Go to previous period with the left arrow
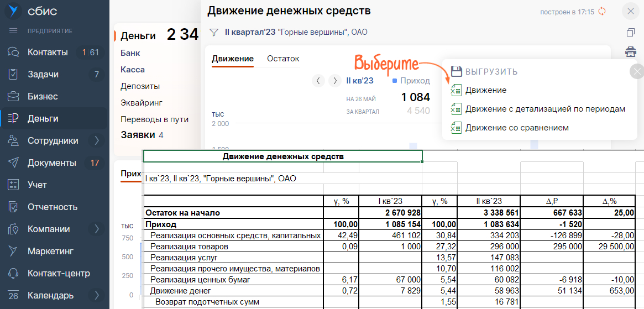The height and width of the screenshot is (309, 644). click(318, 81)
